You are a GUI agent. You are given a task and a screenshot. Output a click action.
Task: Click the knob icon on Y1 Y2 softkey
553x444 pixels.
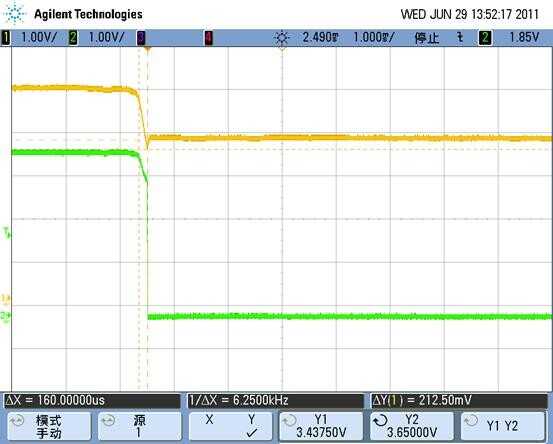(x=471, y=420)
